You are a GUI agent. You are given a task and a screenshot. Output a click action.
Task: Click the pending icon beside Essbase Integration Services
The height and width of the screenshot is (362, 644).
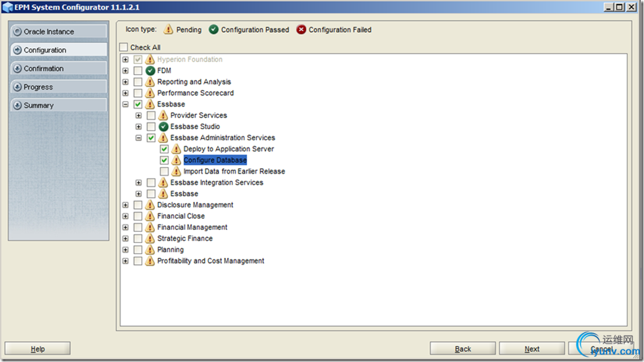tap(163, 182)
